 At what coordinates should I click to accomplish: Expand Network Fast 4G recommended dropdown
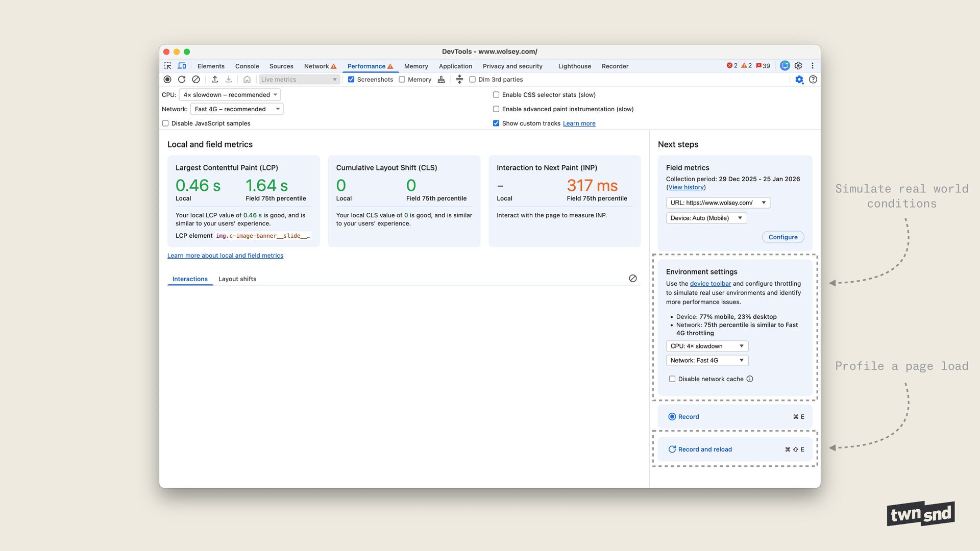point(237,109)
